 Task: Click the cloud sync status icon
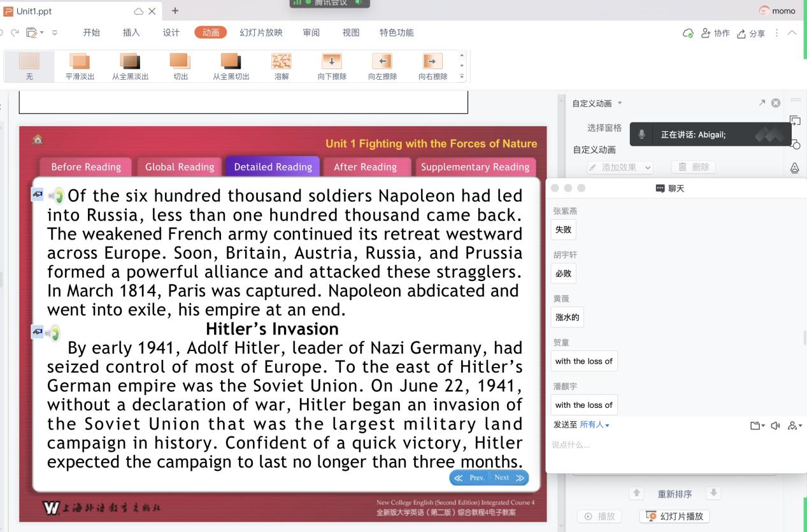687,33
